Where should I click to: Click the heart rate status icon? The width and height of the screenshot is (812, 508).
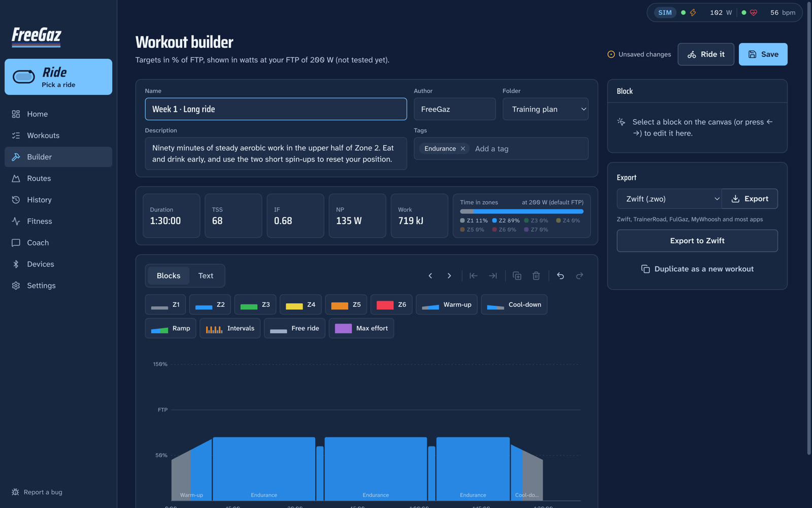click(x=754, y=13)
